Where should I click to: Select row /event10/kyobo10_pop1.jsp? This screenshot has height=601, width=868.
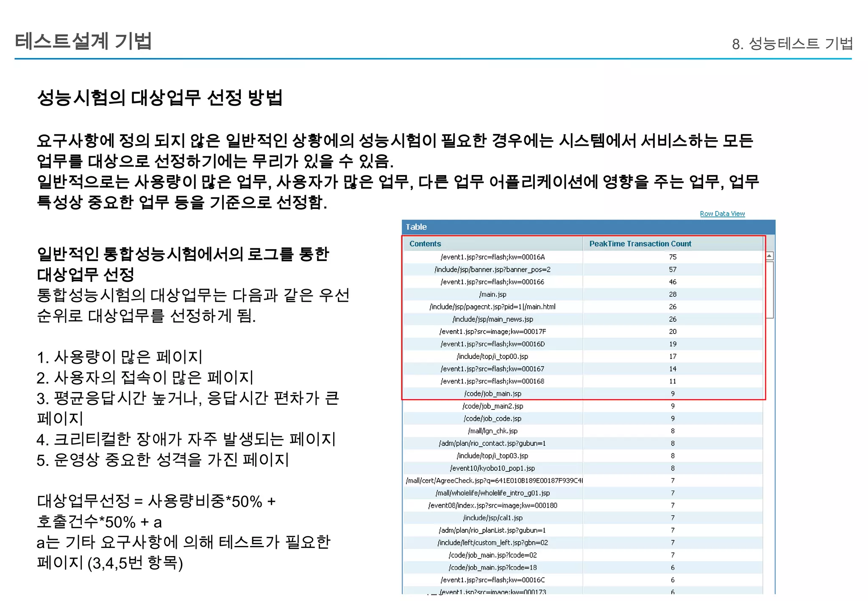tap(583, 468)
